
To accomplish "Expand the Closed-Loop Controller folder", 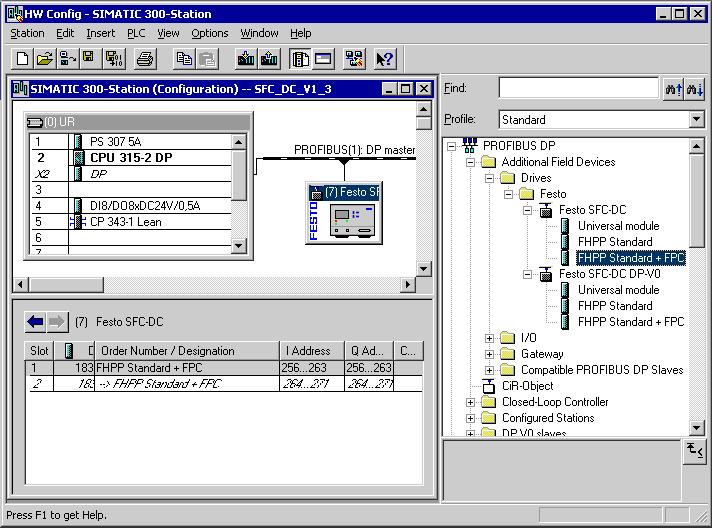I will tap(470, 402).
